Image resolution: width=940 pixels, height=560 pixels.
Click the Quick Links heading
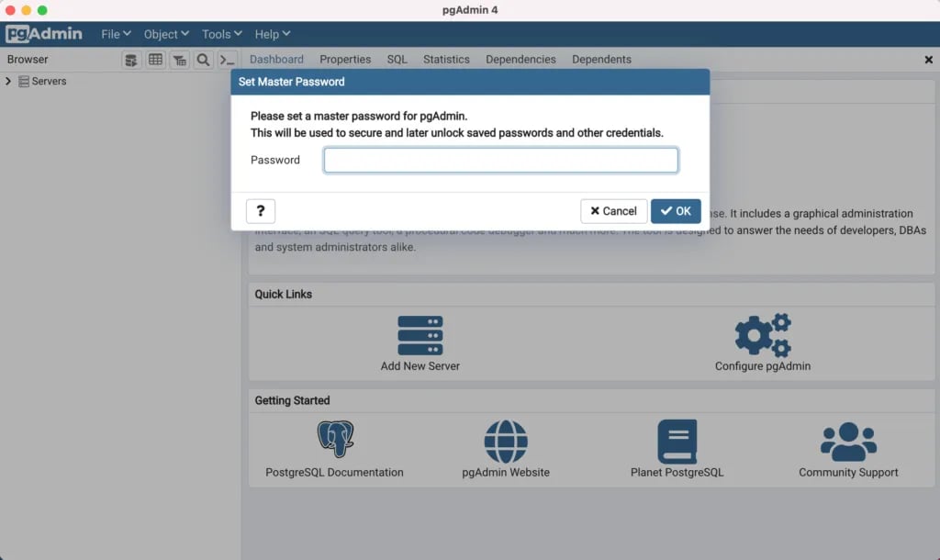click(x=284, y=295)
